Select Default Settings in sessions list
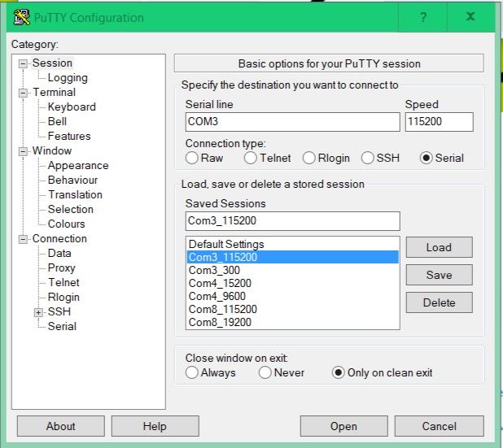Viewport: 503px width, 448px height. tap(292, 244)
